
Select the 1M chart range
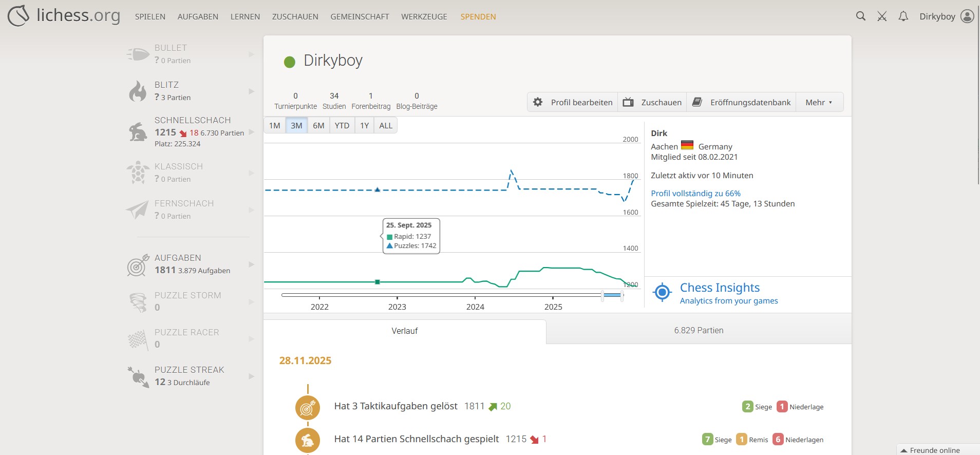275,126
